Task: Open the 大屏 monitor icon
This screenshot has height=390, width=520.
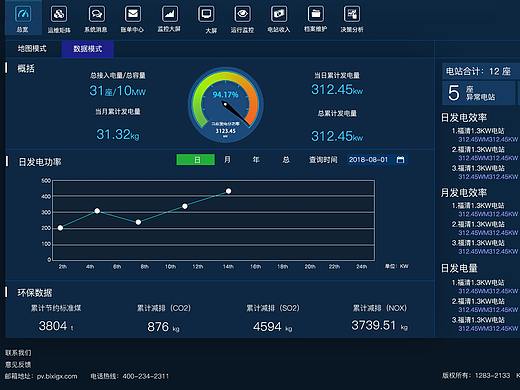Action: [x=206, y=14]
